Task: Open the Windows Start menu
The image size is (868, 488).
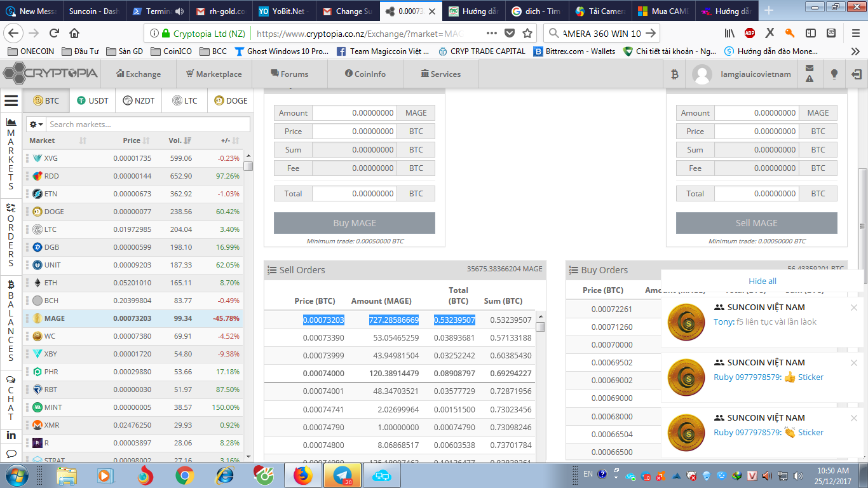Action: click(16, 475)
